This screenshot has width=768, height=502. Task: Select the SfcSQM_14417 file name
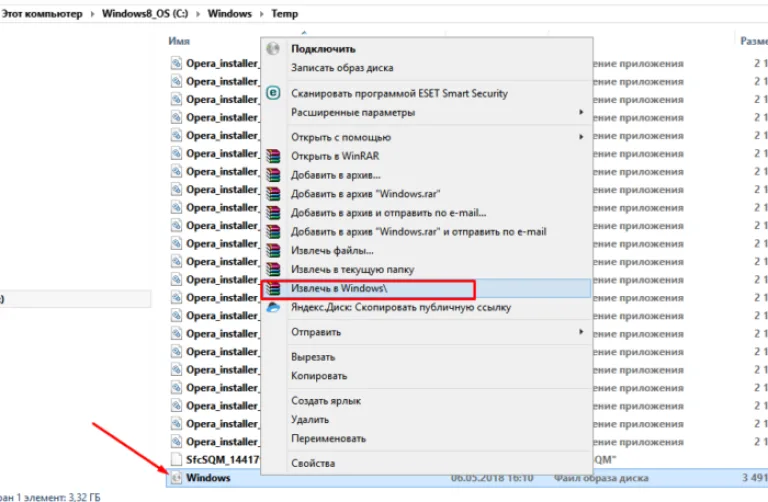223,459
